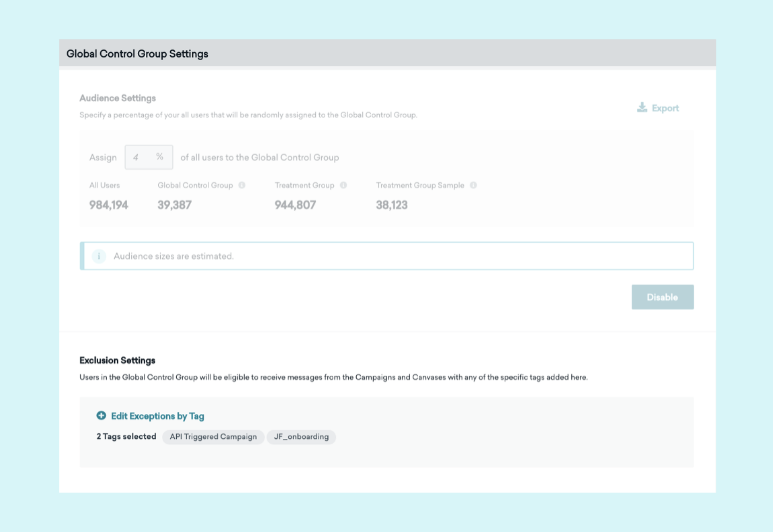Select the JF_onboarding tag

pos(301,437)
